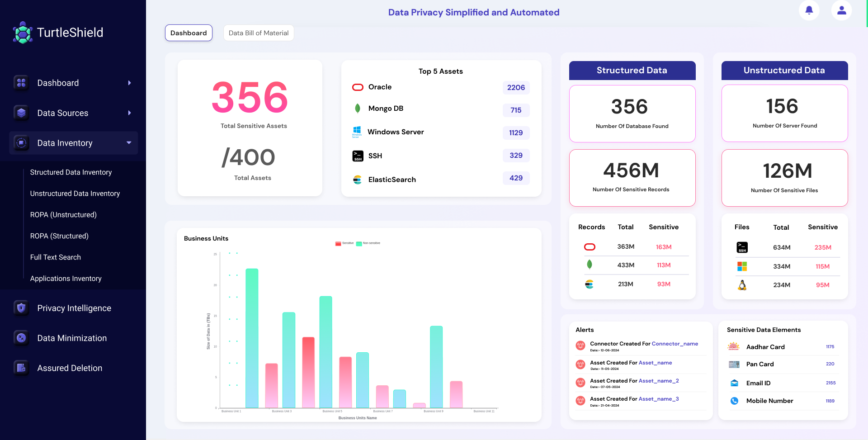Click the Data Minimization sidebar icon
The image size is (868, 440).
point(21,338)
